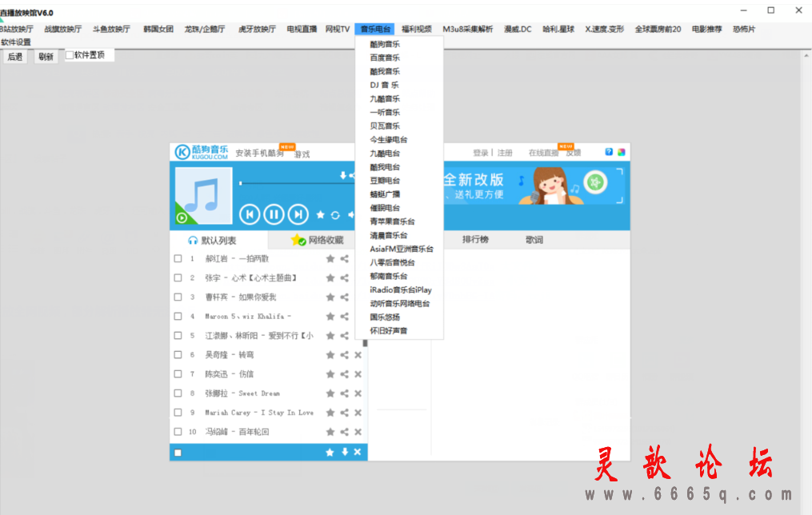Star the song 郝红岩 - 一拍两散
The height and width of the screenshot is (515, 812).
(330, 259)
